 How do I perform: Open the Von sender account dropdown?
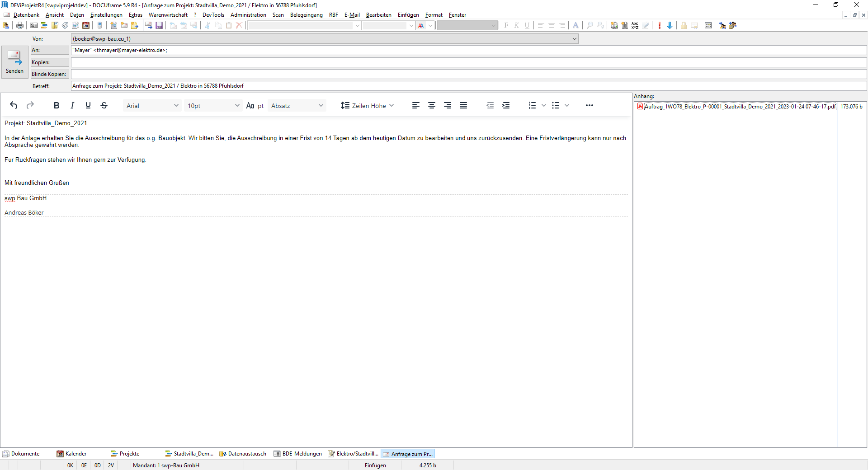point(325,39)
